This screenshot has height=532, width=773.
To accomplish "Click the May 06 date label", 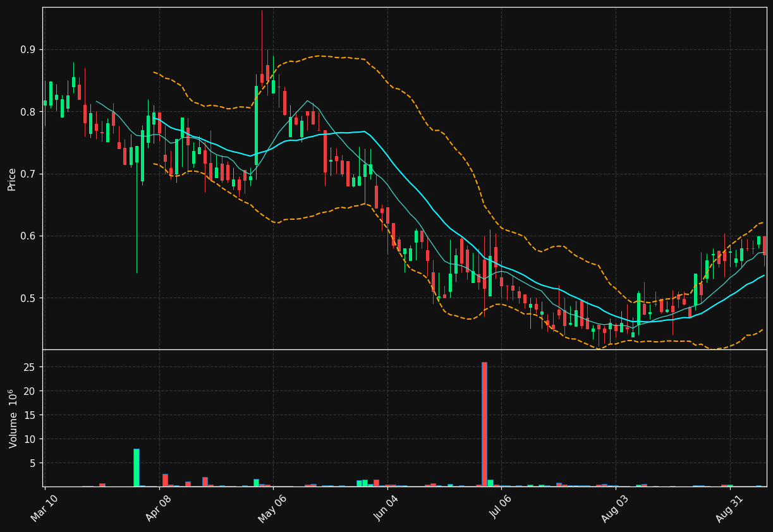I will click(x=272, y=507).
